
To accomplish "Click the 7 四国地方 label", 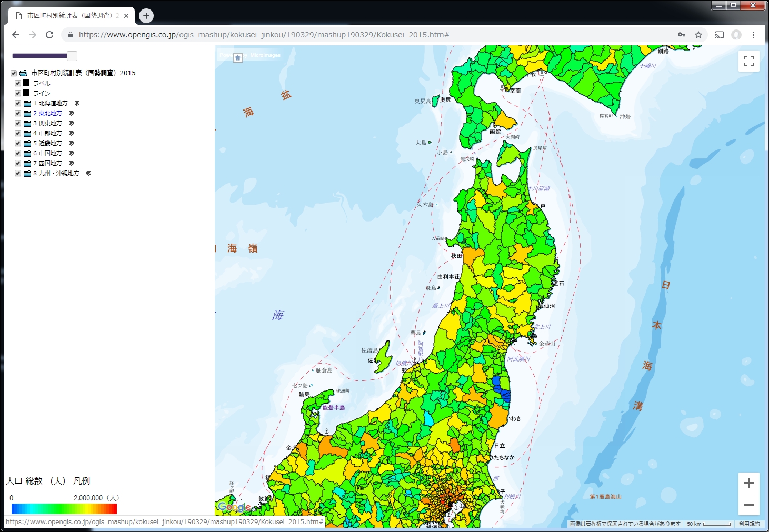I will pyautogui.click(x=47, y=163).
